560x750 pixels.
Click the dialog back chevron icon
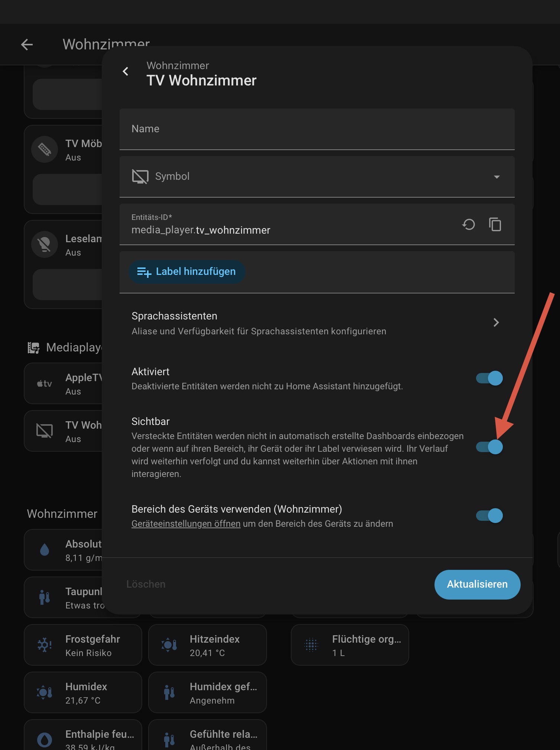(126, 71)
